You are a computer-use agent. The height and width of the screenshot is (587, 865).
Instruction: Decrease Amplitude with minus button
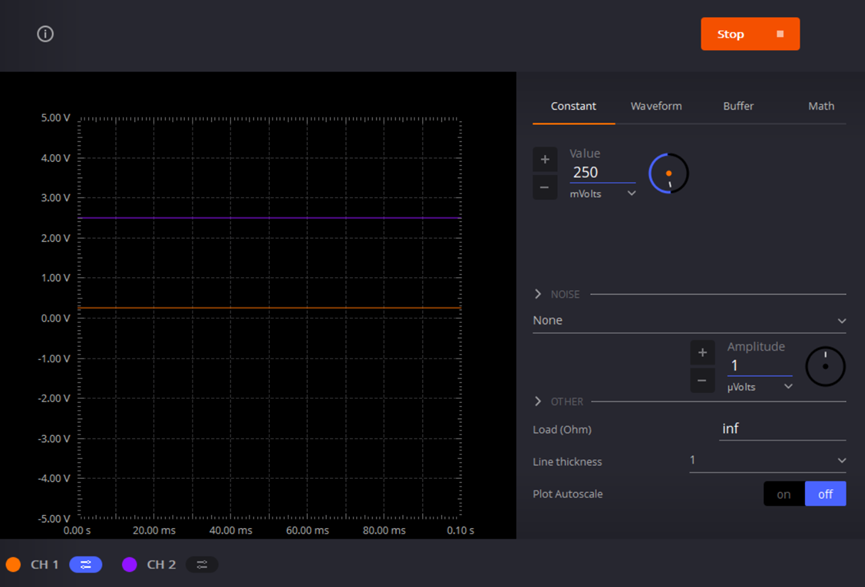click(702, 381)
